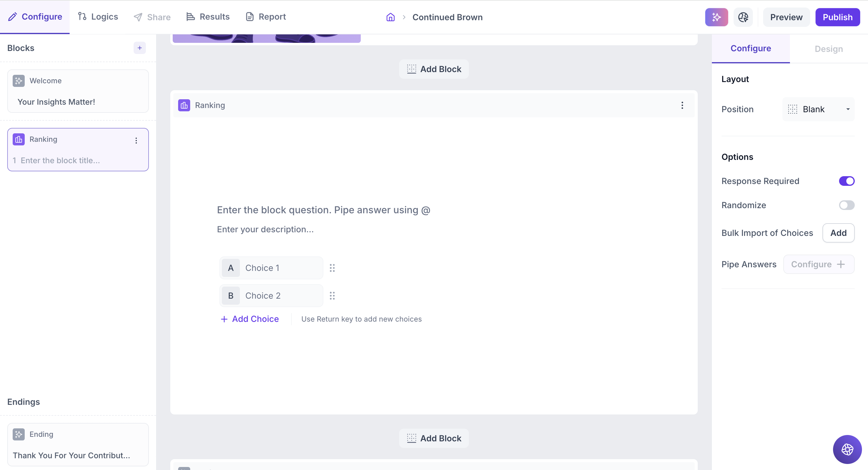Switch to the Logics tab
This screenshot has height=470, width=868.
[98, 17]
